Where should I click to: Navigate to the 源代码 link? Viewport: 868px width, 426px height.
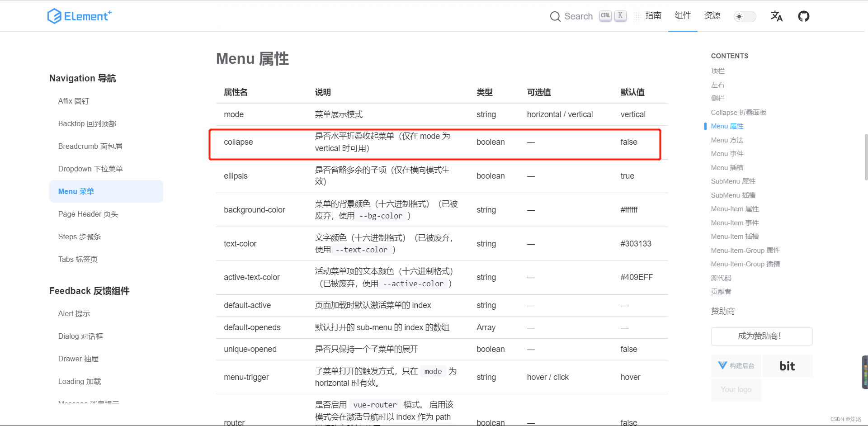pos(721,277)
